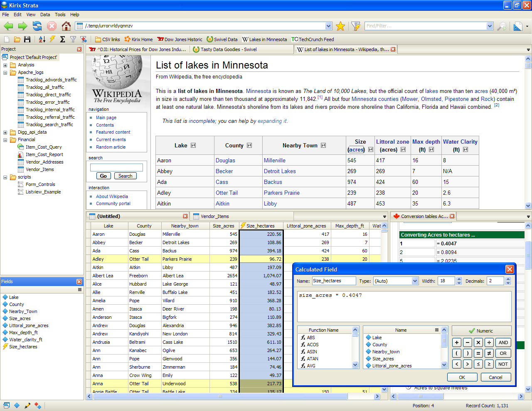The width and height of the screenshot is (532, 411).
Task: Click the data grid horizontal scrollbar
Action: (220, 396)
